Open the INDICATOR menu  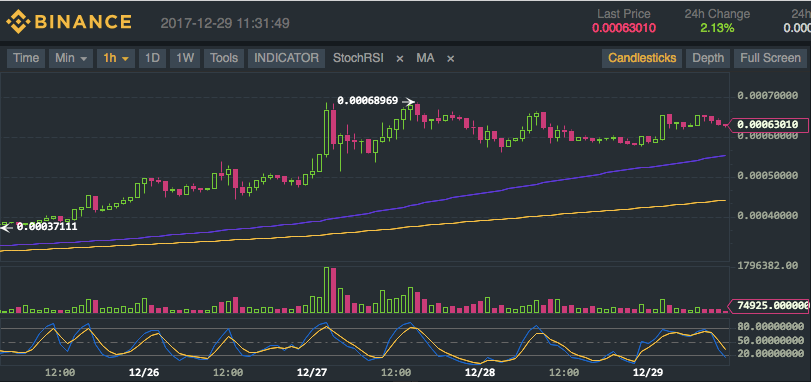pyautogui.click(x=287, y=58)
